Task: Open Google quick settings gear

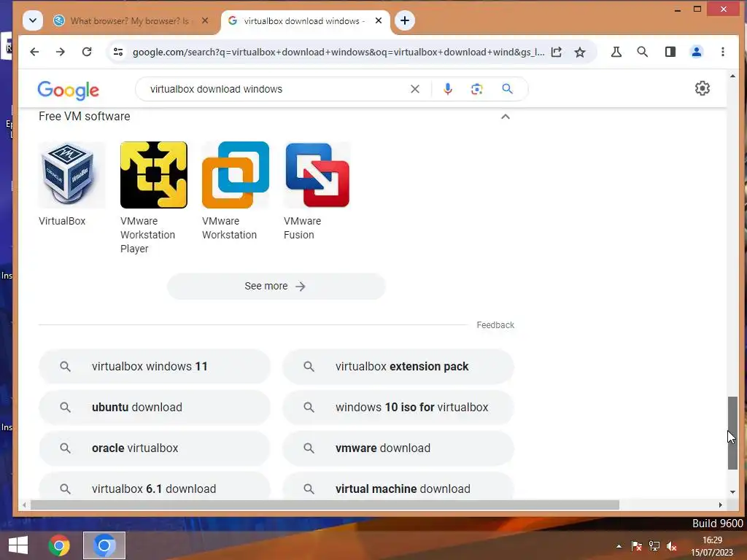Action: [x=703, y=88]
